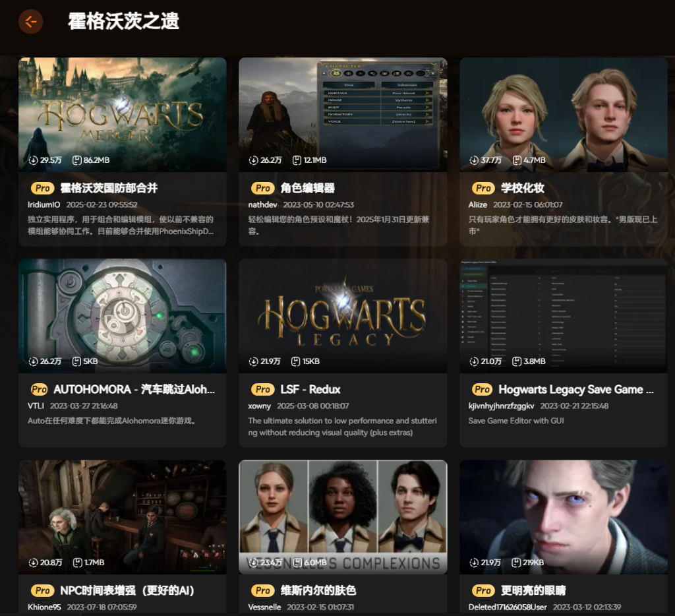Open the 维斯内尔的肤色 complexions thumbnail
The height and width of the screenshot is (616, 675).
(x=343, y=511)
